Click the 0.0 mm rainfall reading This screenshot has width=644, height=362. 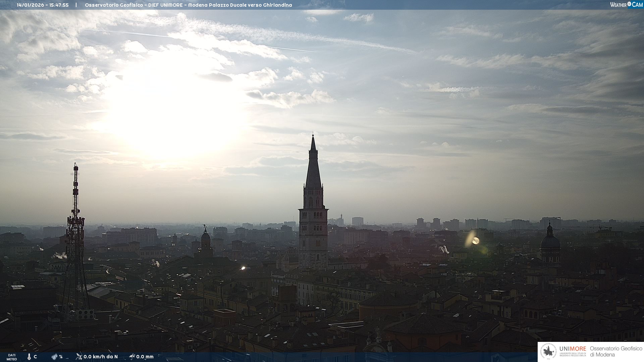click(x=145, y=357)
